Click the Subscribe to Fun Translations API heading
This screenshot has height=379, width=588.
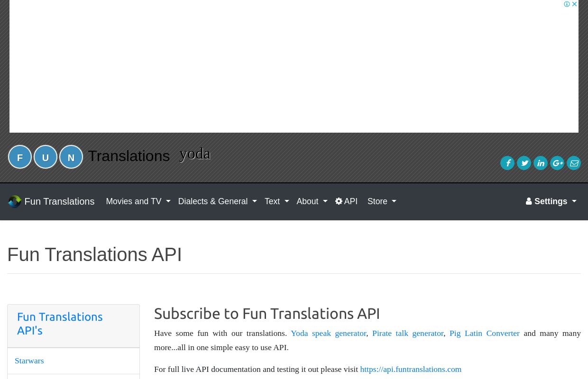(x=267, y=314)
